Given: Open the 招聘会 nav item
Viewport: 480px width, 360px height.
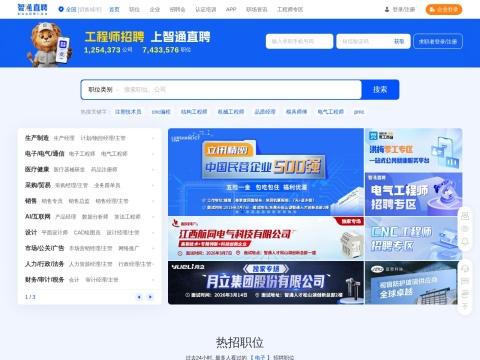Looking at the screenshot, I should pyautogui.click(x=177, y=9).
